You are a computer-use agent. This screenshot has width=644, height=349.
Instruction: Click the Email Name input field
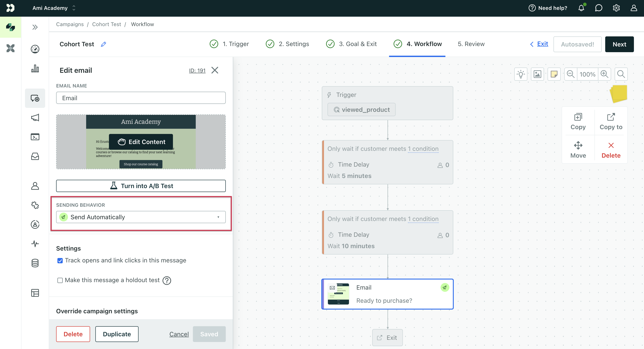click(141, 98)
